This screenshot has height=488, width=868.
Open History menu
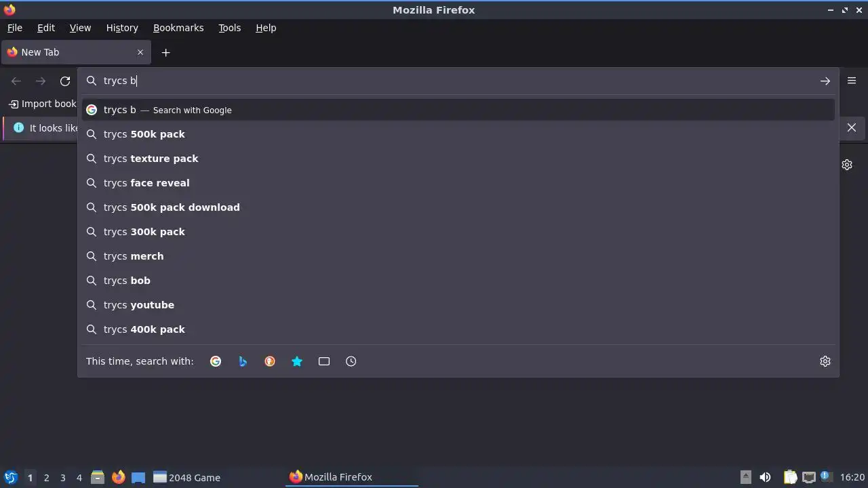click(122, 28)
